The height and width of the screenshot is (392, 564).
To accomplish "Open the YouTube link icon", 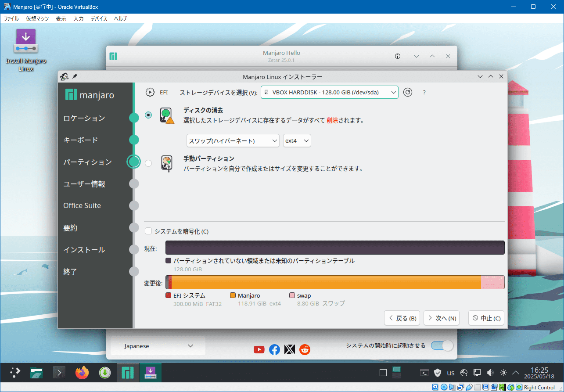I will 259,349.
